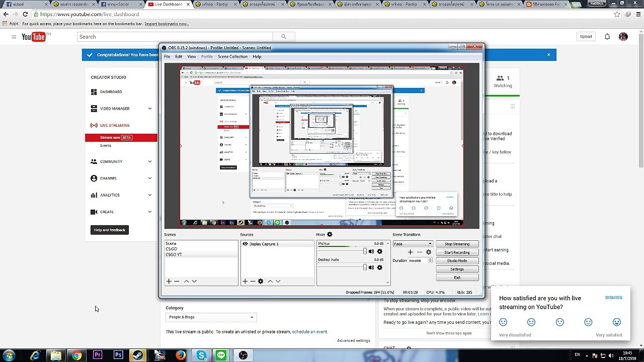
Task: Add a scene transition with plus icon
Action: click(x=411, y=252)
